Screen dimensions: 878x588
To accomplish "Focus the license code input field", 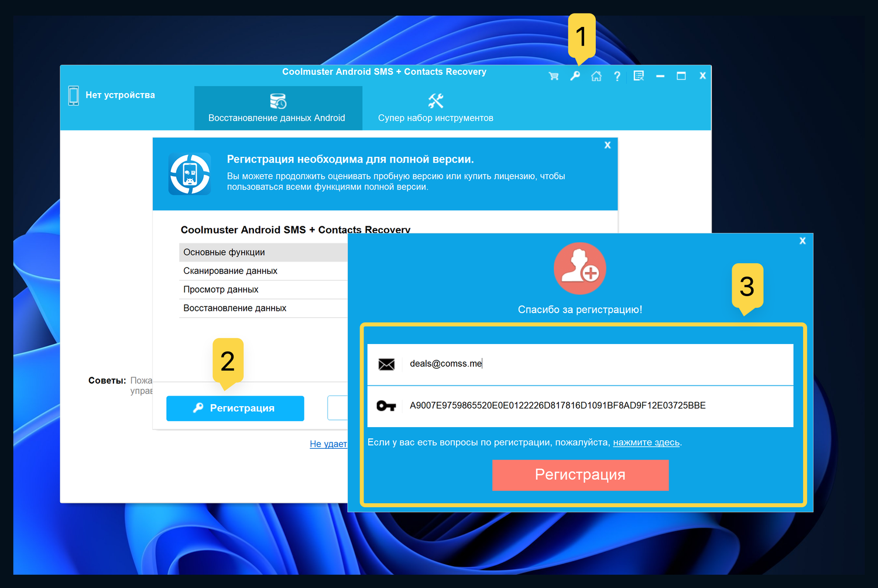I will coord(580,407).
